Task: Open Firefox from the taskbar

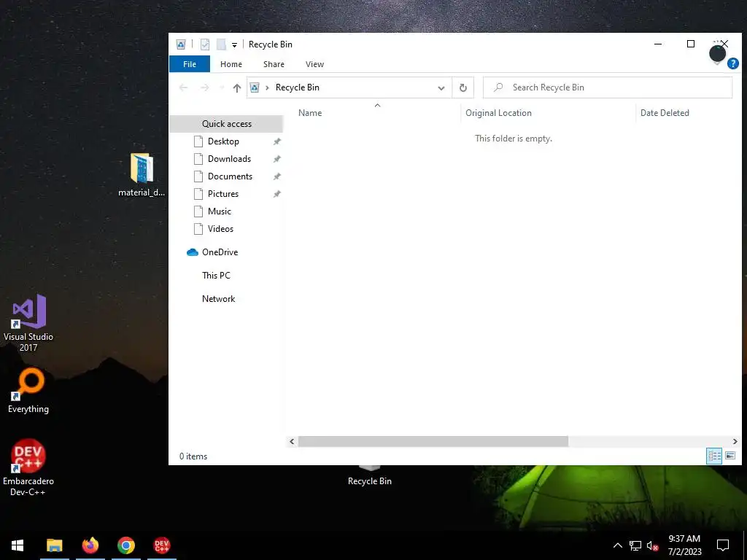Action: click(90, 545)
